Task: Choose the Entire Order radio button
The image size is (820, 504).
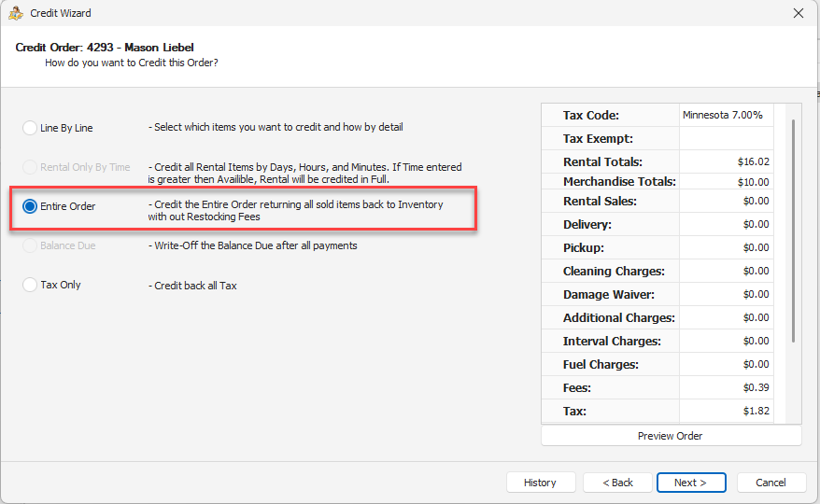Action: [x=30, y=206]
